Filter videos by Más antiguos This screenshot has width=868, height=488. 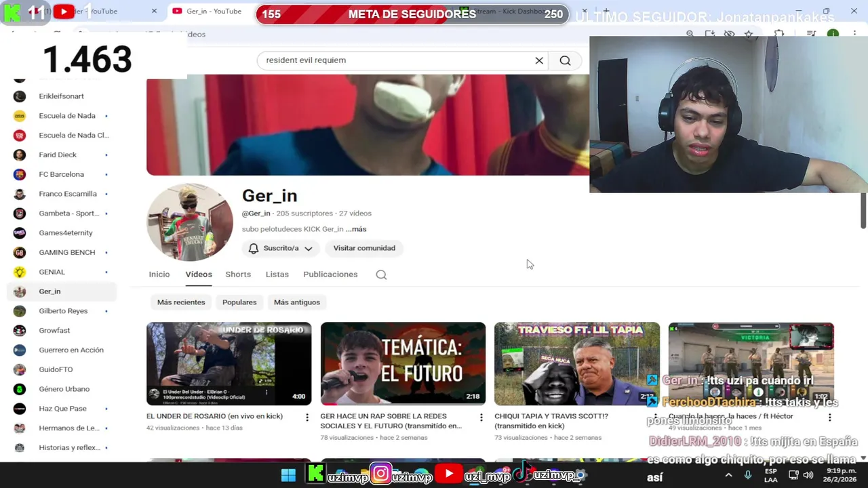[x=297, y=302]
